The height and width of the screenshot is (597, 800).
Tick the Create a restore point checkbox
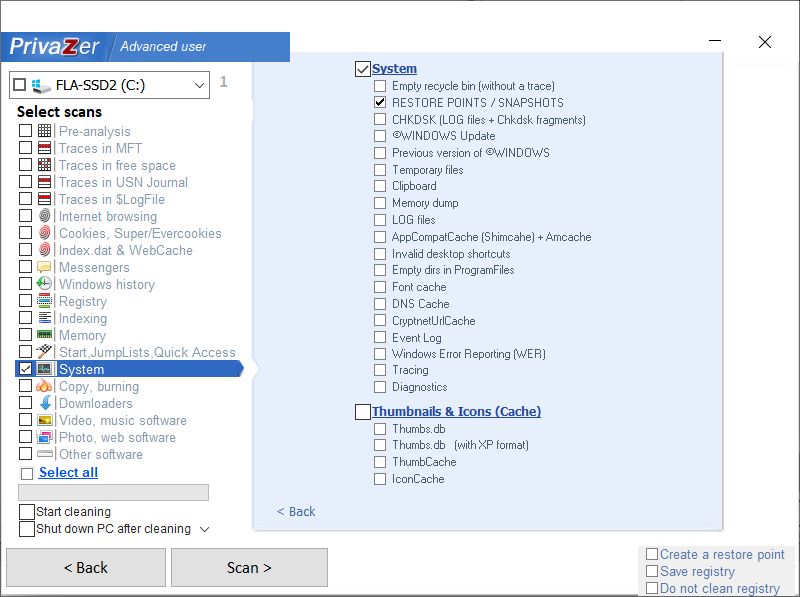coord(652,554)
